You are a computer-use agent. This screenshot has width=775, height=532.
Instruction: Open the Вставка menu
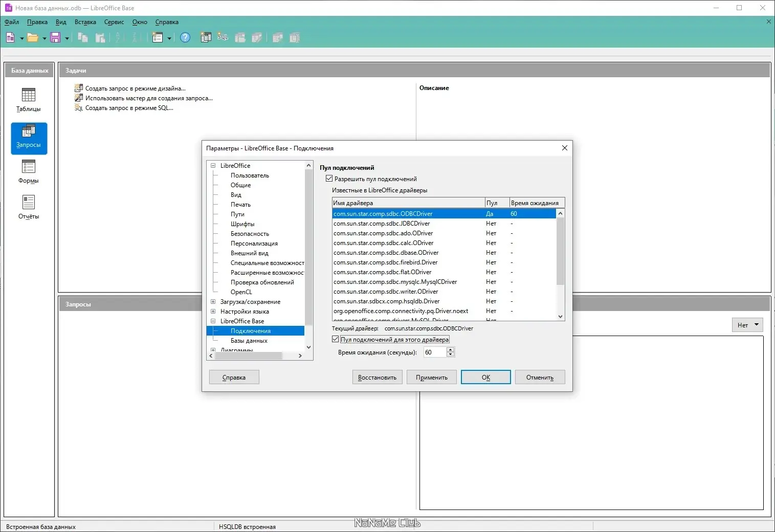point(85,22)
